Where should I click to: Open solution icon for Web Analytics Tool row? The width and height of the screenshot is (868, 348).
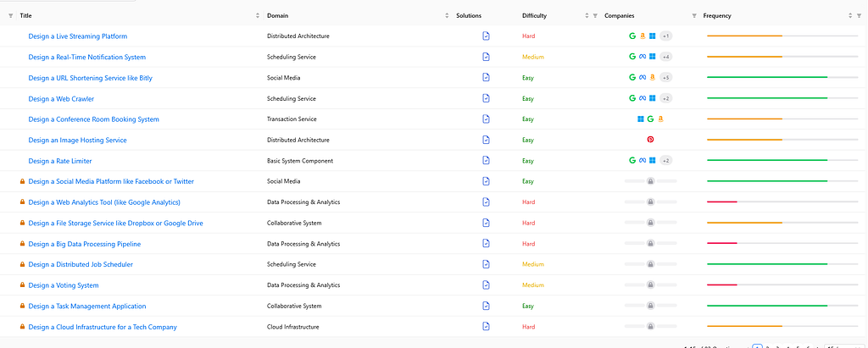pos(486,202)
